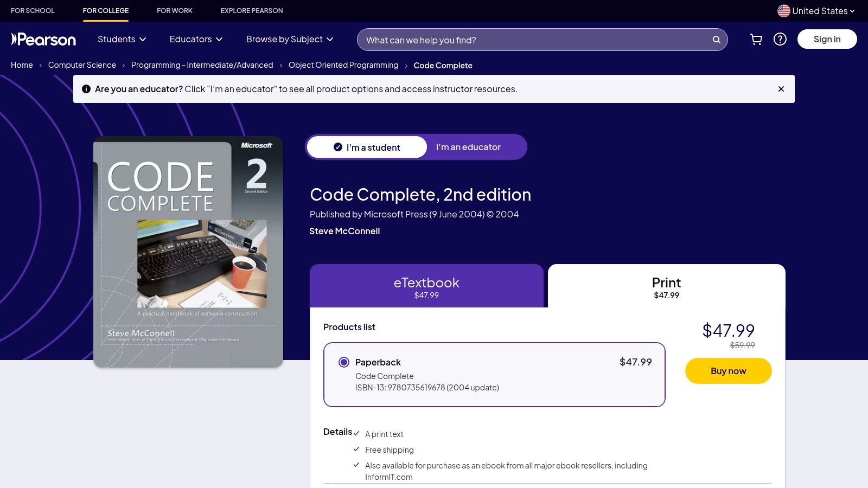
Task: Open the Computer Science breadcrumb
Action: pyautogui.click(x=82, y=65)
